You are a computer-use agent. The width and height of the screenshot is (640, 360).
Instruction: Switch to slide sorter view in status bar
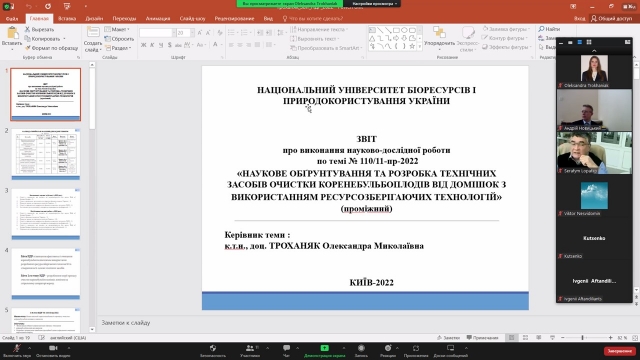pyautogui.click(x=525, y=338)
